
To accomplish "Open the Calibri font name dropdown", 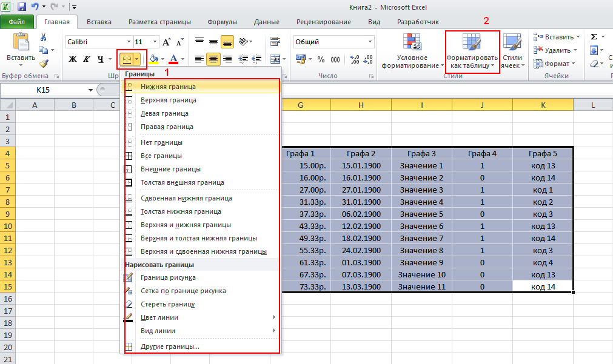I will click(x=129, y=42).
